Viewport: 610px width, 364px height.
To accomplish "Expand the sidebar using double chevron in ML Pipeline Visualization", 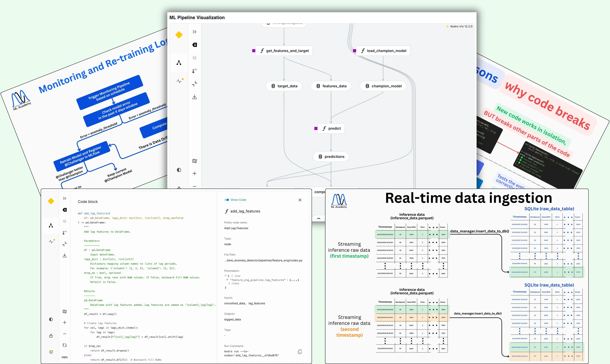I will click(195, 32).
